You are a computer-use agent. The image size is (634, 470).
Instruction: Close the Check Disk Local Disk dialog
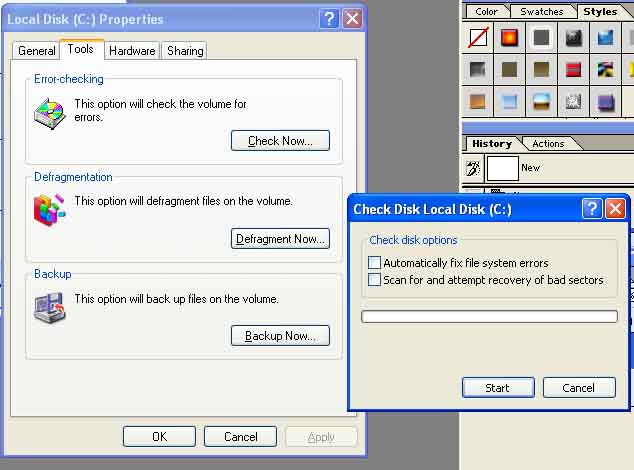(615, 209)
